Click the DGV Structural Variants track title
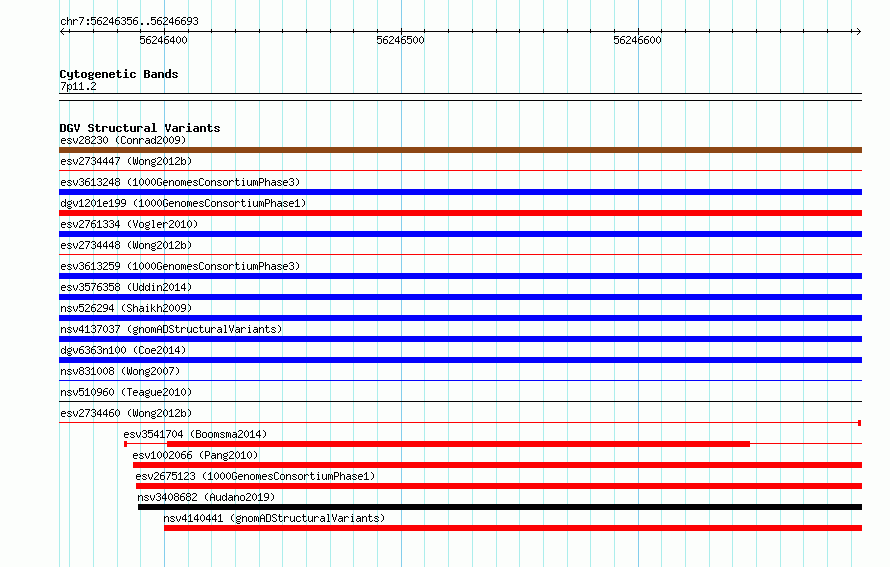 (140, 128)
